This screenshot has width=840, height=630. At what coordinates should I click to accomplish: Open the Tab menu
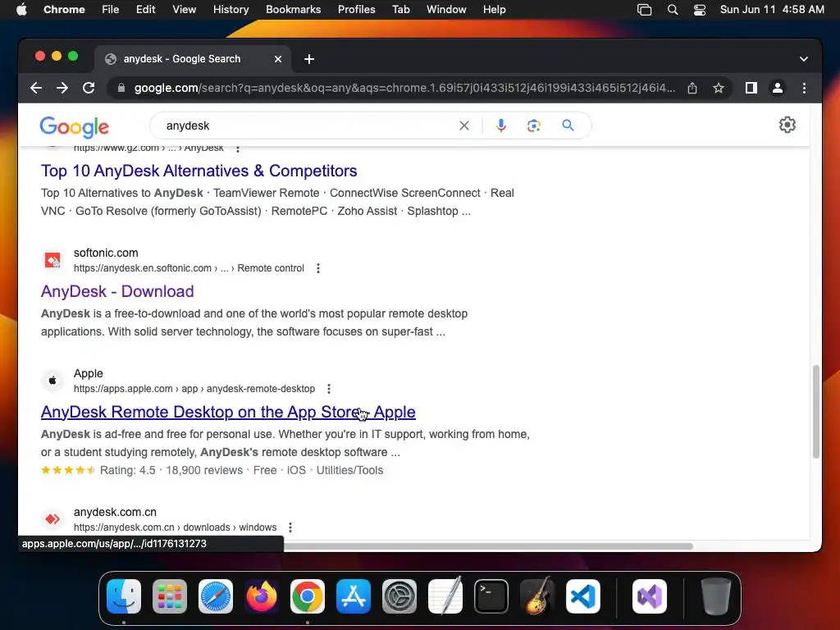click(400, 10)
